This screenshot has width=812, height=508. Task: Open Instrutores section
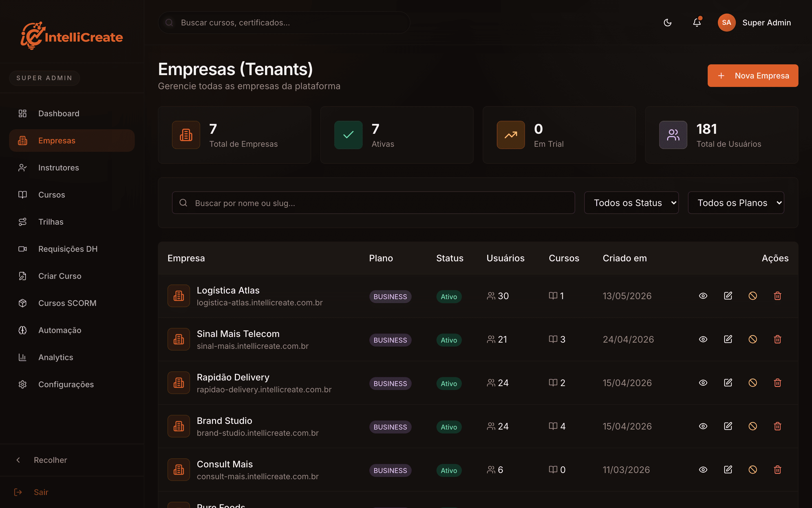[72, 168]
